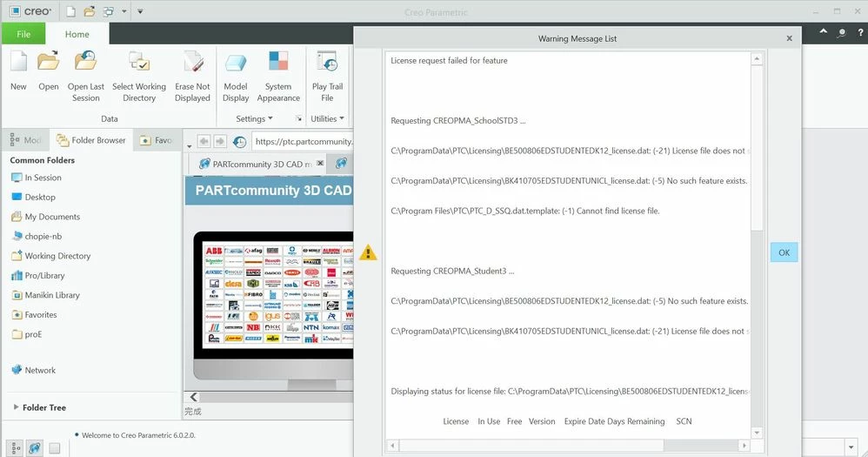The width and height of the screenshot is (868, 457).
Task: Click the quick access New document icon
Action: coord(70,11)
